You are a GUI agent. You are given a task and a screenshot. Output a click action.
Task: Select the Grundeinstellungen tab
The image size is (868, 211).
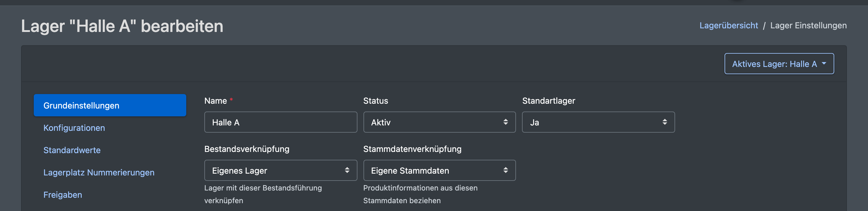click(x=110, y=105)
